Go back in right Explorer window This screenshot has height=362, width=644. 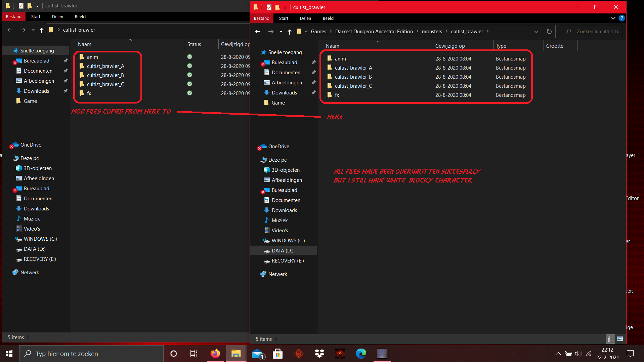tap(258, 32)
